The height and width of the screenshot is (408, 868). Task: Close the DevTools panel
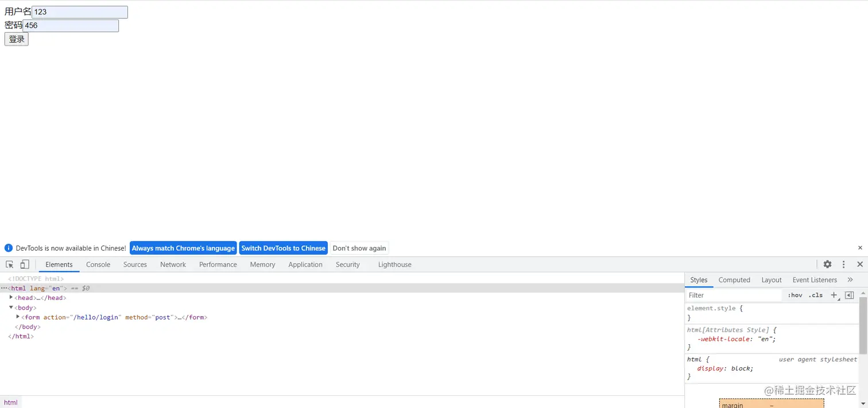pos(860,264)
